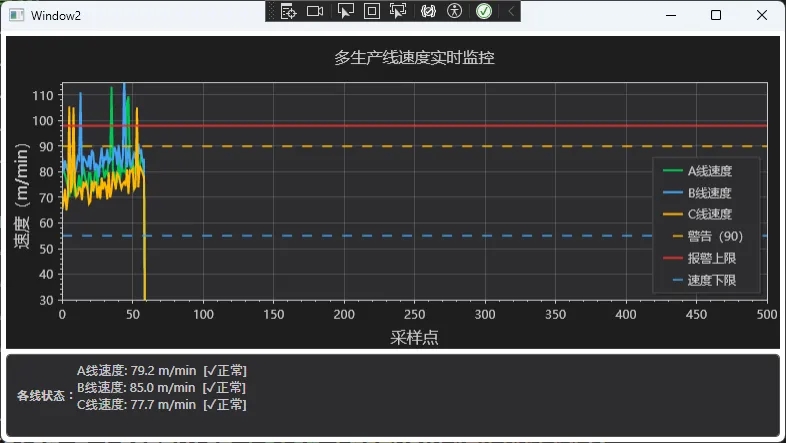This screenshot has height=443, width=786.
Task: Select 警告（90）legend item
Action: click(714, 236)
